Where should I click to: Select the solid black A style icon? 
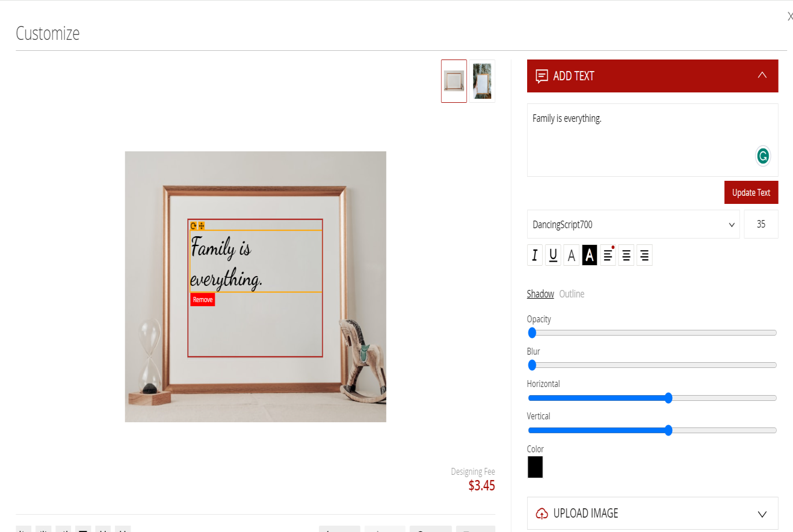click(x=589, y=255)
